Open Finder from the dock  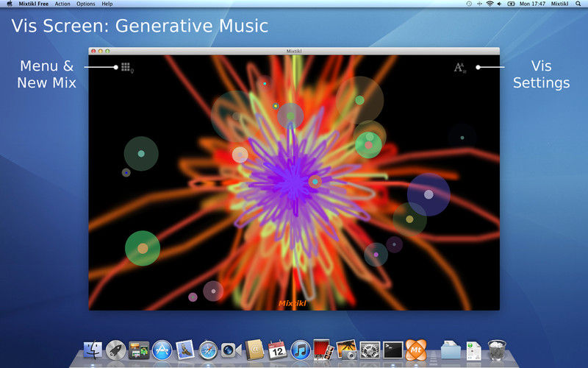click(x=93, y=350)
